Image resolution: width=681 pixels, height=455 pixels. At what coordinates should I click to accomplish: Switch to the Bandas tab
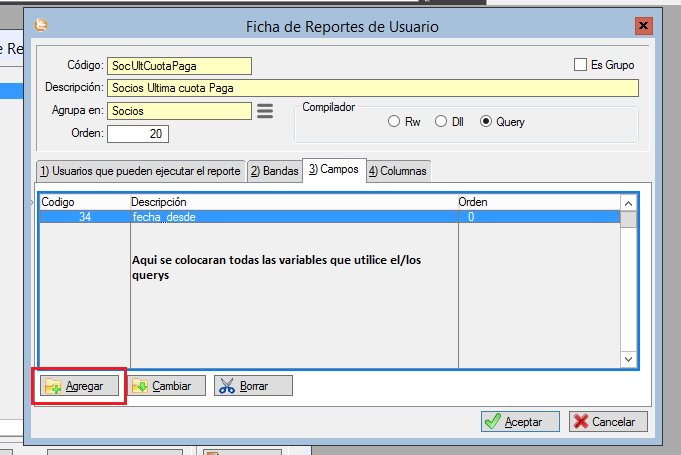point(274,171)
